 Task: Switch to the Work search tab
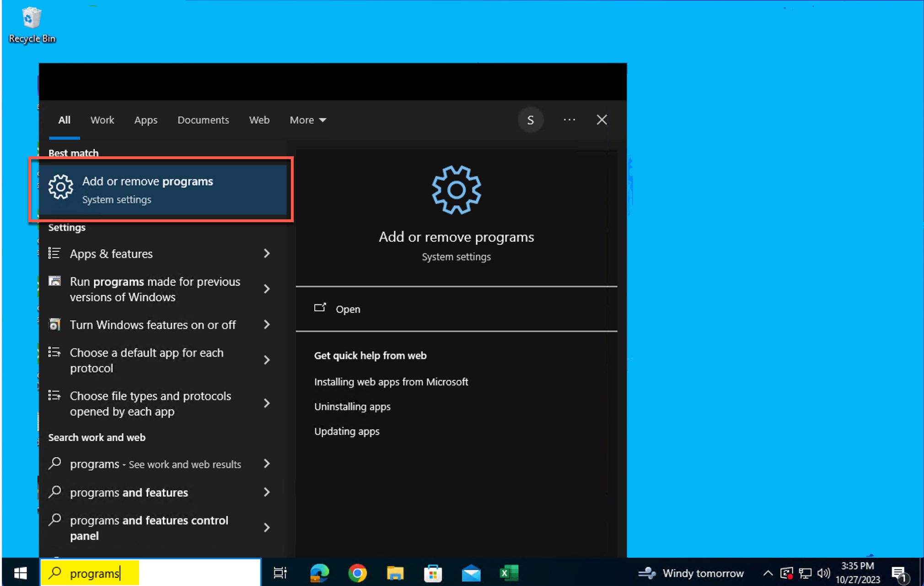click(x=102, y=120)
